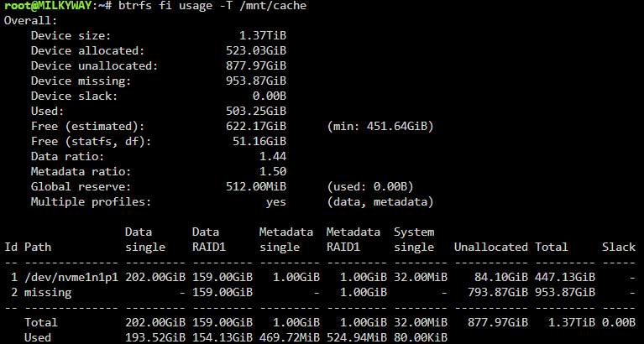
Task: Click the 'Data ratio:' label
Action: [68, 156]
